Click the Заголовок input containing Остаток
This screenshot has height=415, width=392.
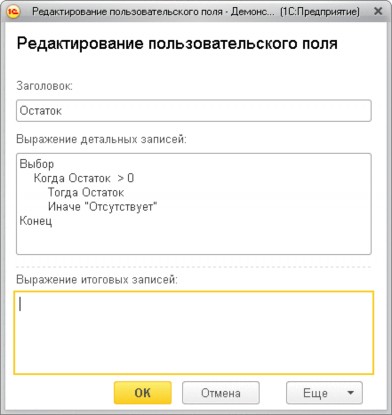194,111
